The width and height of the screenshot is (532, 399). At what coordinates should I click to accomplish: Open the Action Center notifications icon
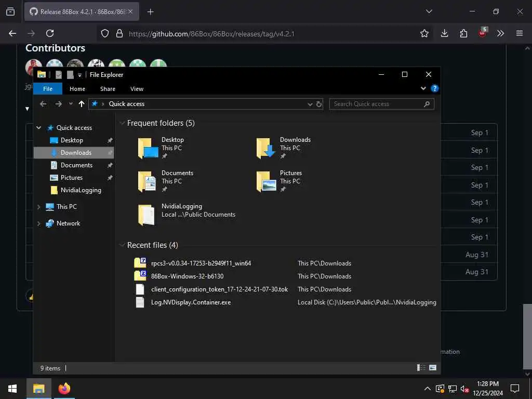coord(515,389)
